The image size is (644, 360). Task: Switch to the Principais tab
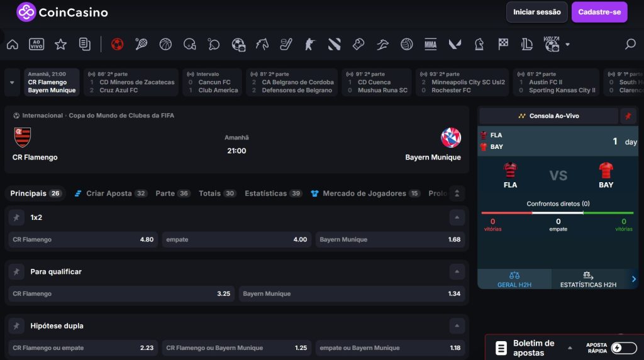pyautogui.click(x=36, y=194)
